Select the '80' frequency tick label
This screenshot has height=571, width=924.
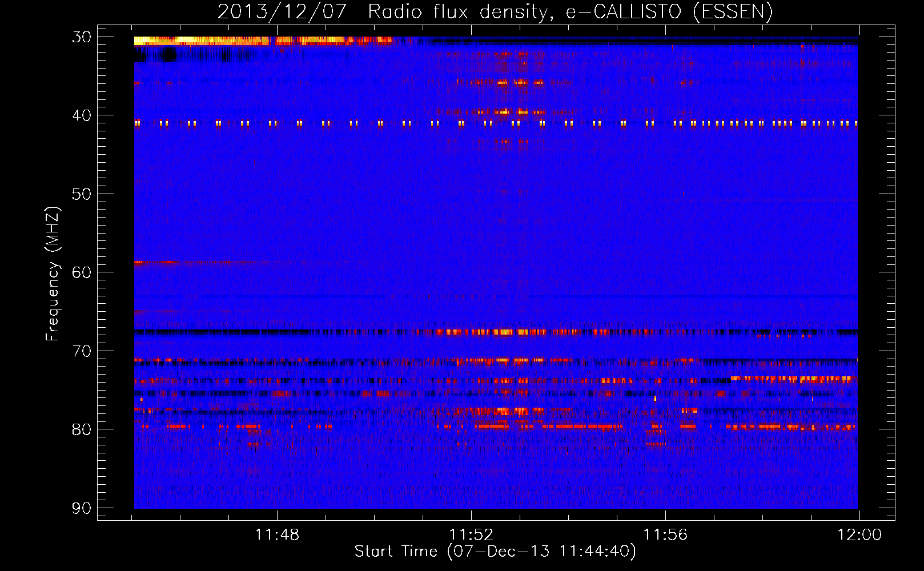tap(82, 429)
